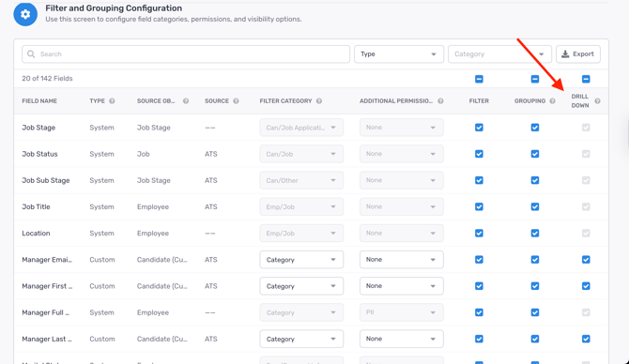Click the blue gear settings icon
The height and width of the screenshot is (364, 629).
[25, 14]
